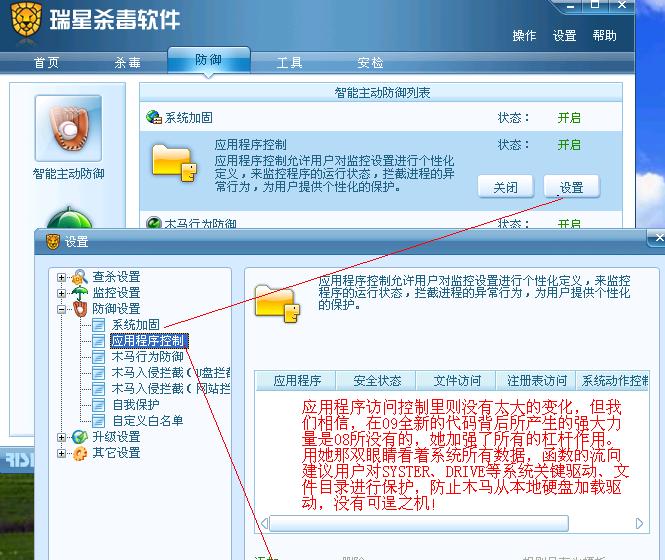Expand the 其它设置 tree node

[61, 454]
